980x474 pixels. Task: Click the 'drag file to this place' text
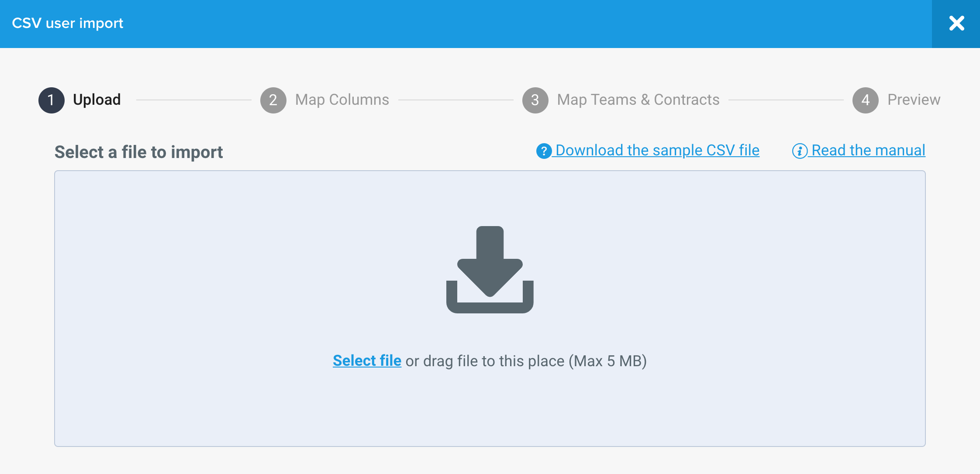click(494, 361)
